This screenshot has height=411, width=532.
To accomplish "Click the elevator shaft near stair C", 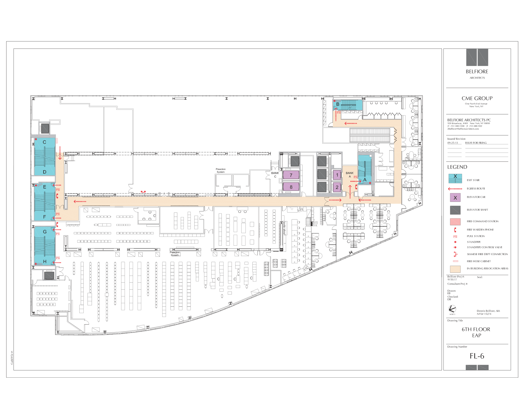I will pyautogui.click(x=45, y=128).
